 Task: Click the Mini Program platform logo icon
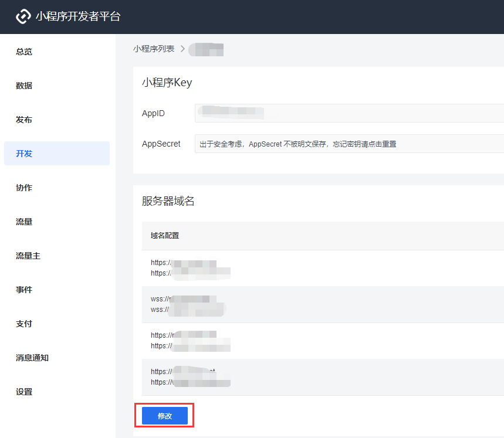click(23, 16)
